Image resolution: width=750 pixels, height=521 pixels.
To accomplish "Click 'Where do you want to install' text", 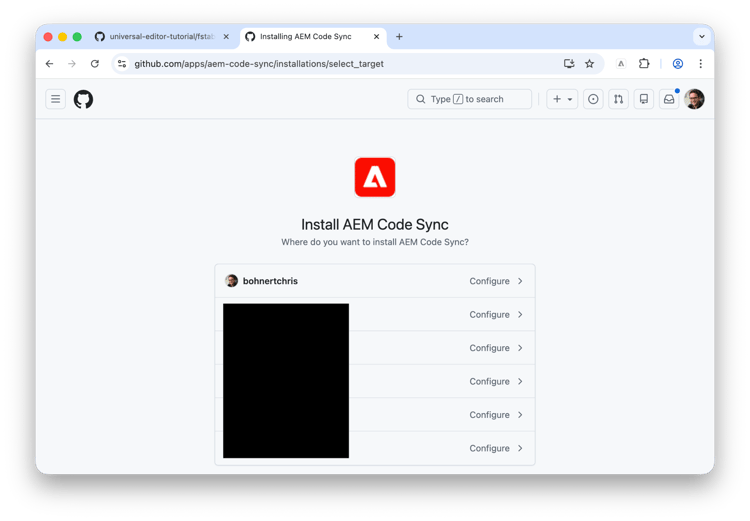I will tap(375, 242).
